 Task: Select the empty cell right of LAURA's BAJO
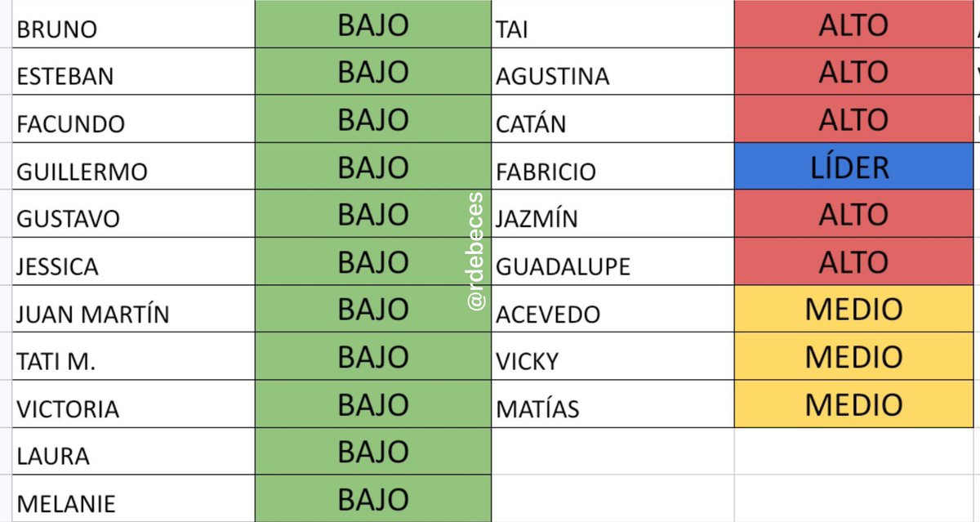pos(612,451)
